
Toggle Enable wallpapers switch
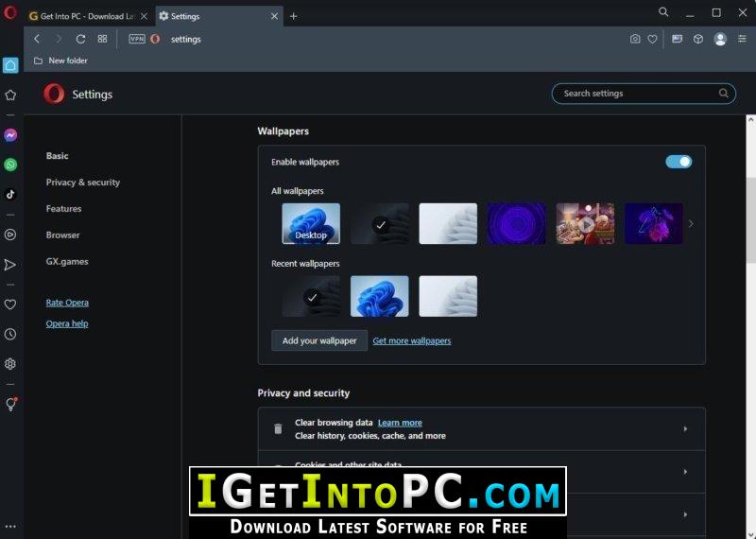[x=679, y=162]
